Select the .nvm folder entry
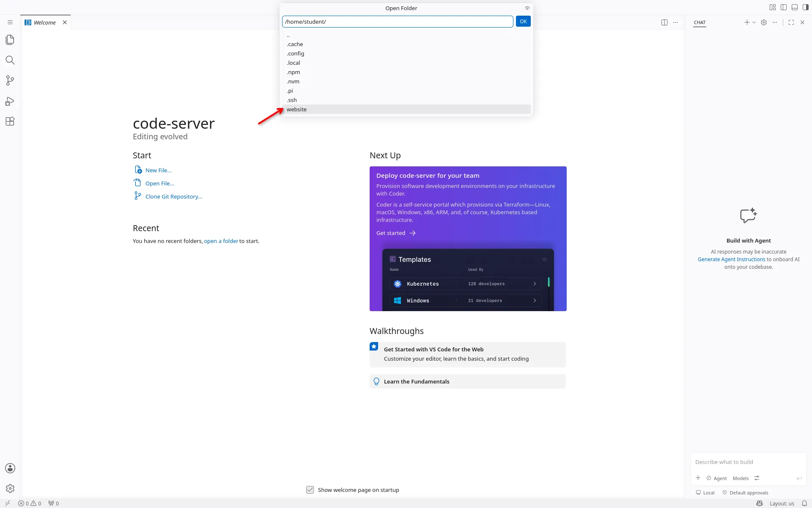Viewport: 812px width, 508px height. (406, 81)
